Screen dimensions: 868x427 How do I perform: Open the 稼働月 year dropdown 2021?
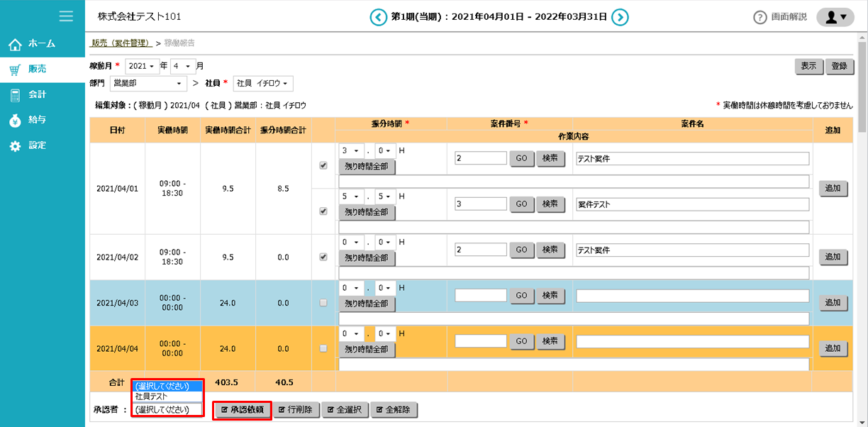[x=143, y=66]
